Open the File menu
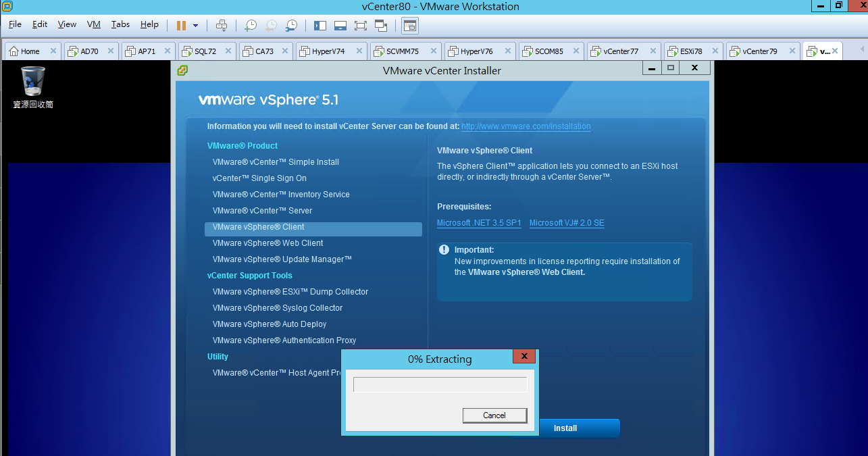868x456 pixels. coord(15,24)
